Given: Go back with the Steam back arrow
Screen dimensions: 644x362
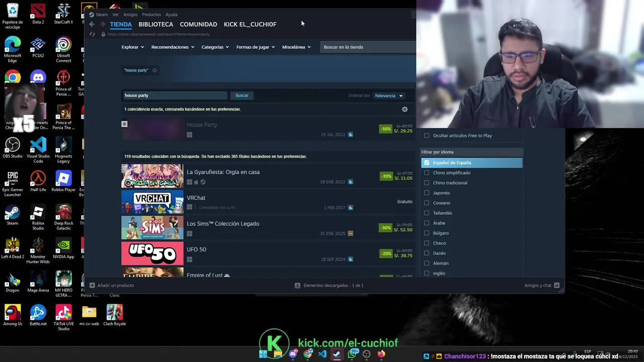Looking at the screenshot, I should pos(92,24).
